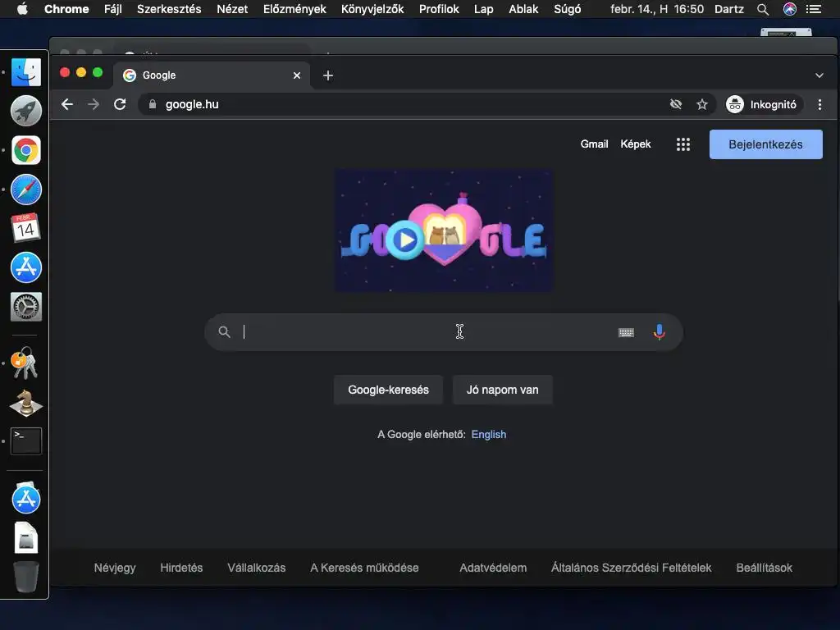The image size is (840, 630).
Task: Close the Google tab
Action: click(x=297, y=75)
